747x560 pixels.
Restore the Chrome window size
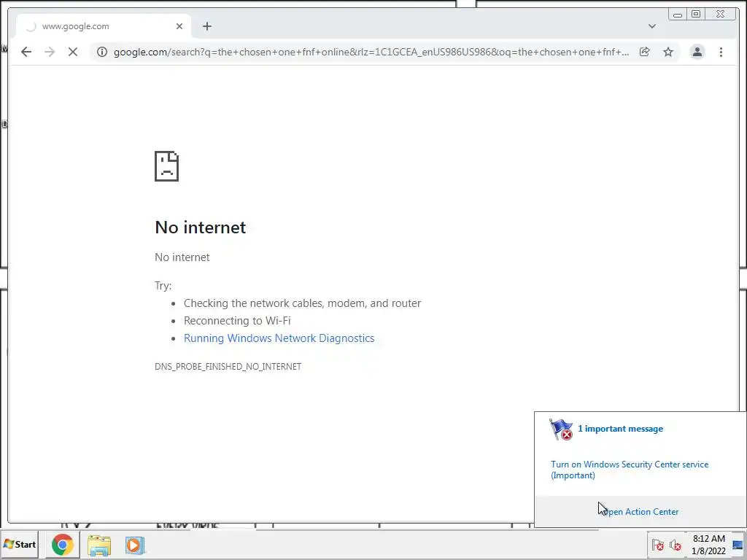coord(695,15)
